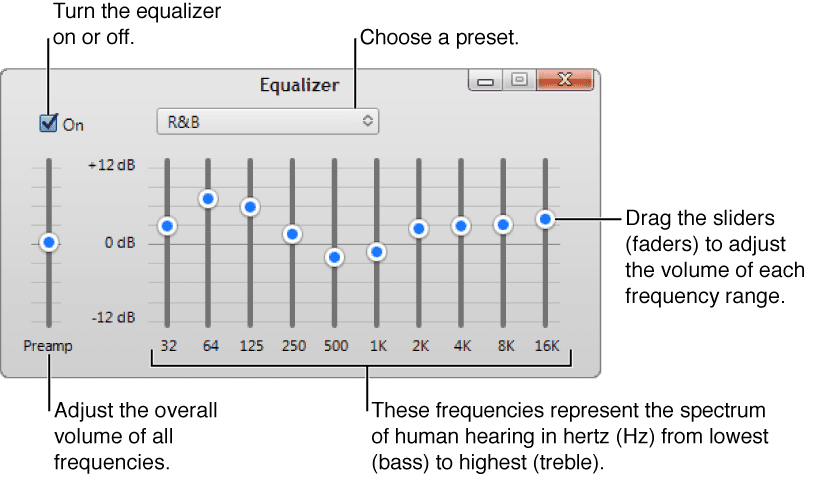This screenshot has height=482, width=818.
Task: Click the preset dropdown arrows
Action: click(367, 122)
